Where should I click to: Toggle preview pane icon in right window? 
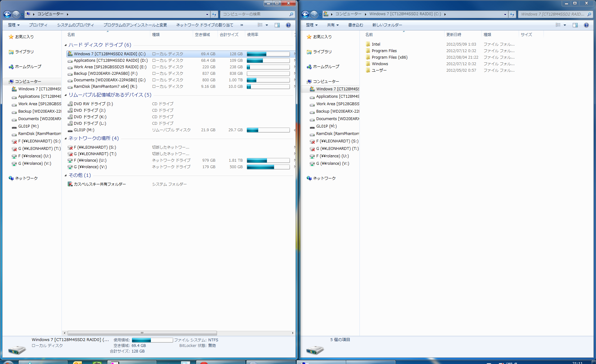[575, 25]
